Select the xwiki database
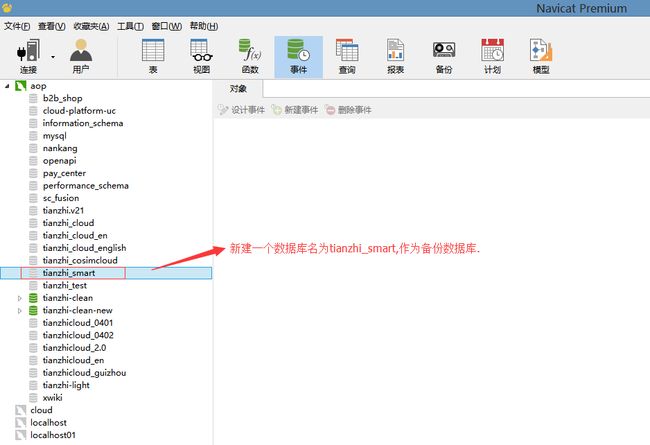 coord(53,397)
